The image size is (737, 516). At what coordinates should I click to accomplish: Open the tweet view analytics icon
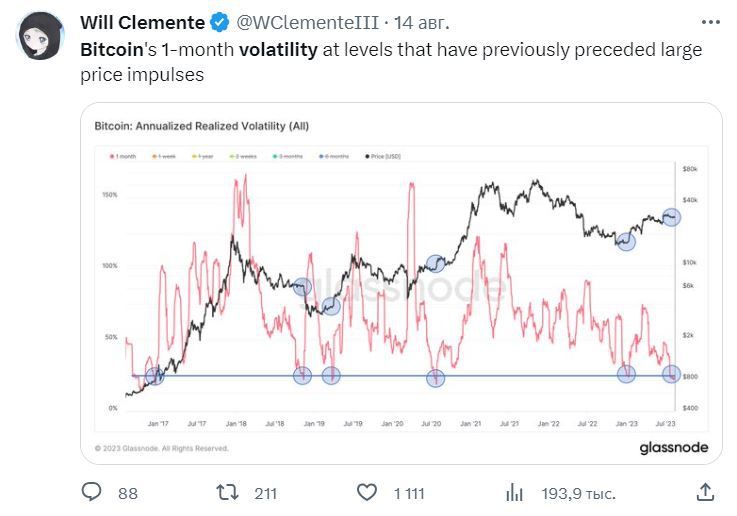pyautogui.click(x=515, y=492)
